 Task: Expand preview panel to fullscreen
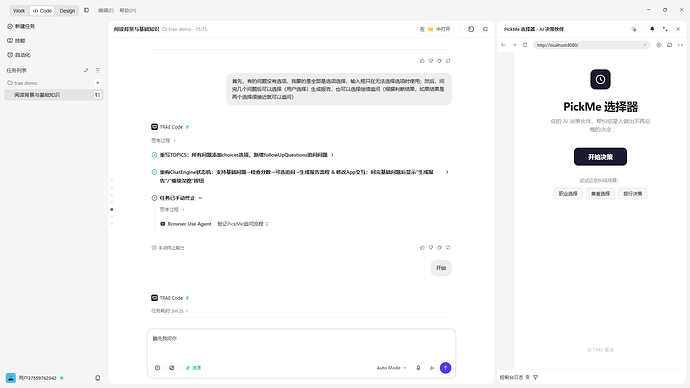tap(665, 29)
